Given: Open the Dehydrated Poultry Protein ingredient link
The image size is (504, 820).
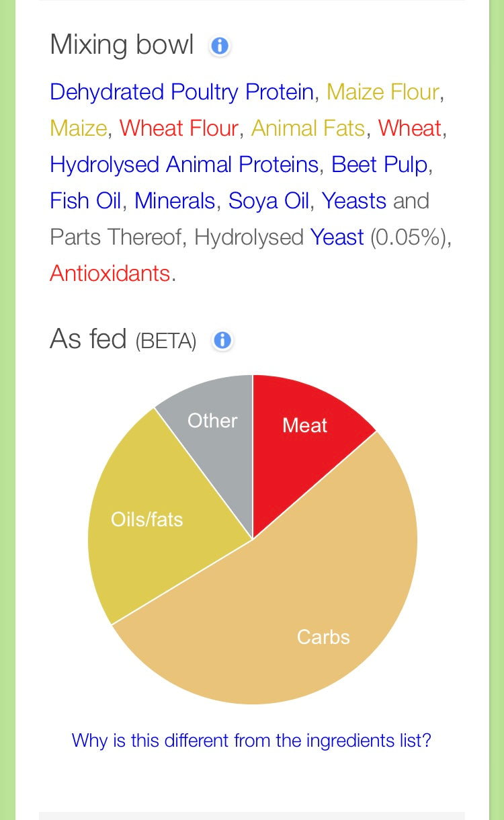Looking at the screenshot, I should [182, 92].
